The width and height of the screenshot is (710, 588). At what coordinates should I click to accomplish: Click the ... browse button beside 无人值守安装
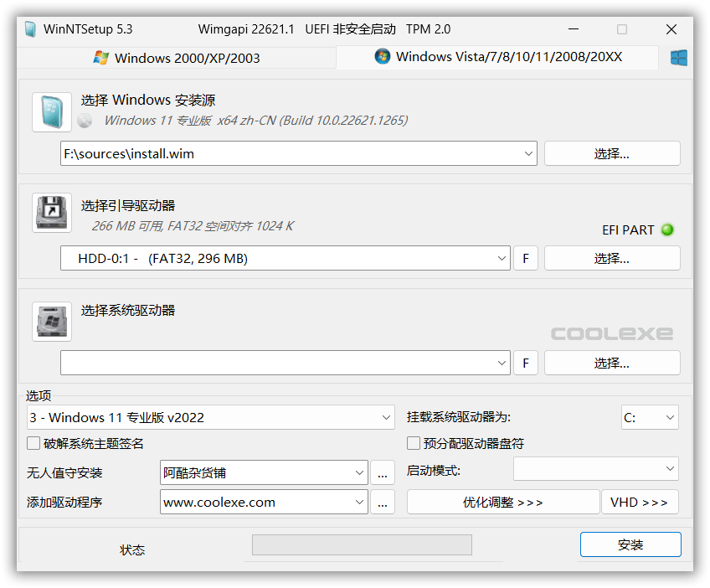pos(383,472)
